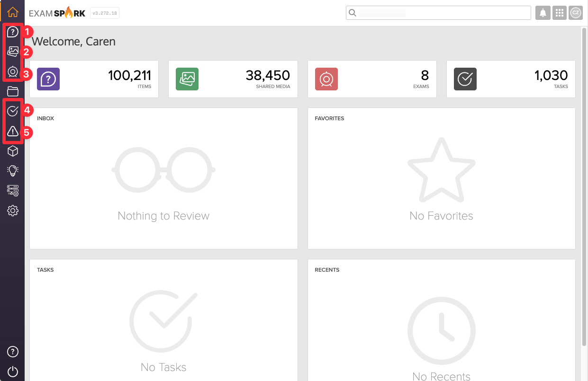
Task: Open the warning triangle icon in sidebar
Action: tap(13, 131)
